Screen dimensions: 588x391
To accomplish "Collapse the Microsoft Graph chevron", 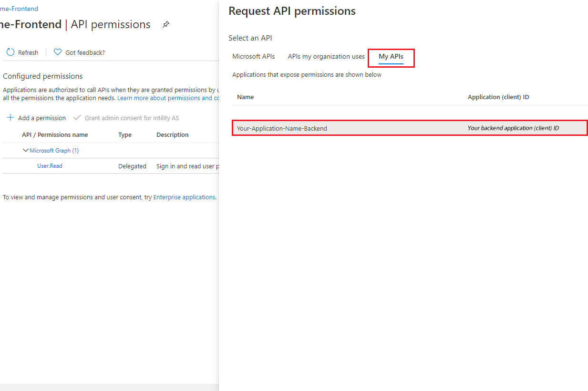I will (x=26, y=150).
